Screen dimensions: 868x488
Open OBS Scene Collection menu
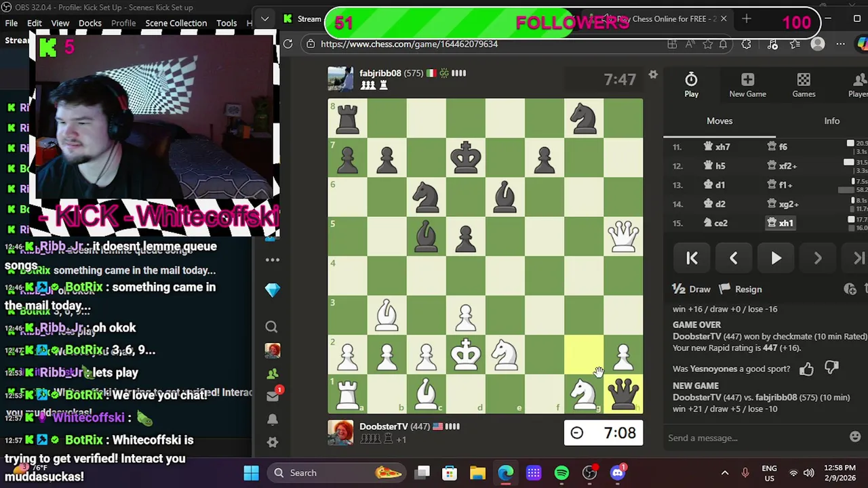(x=176, y=23)
